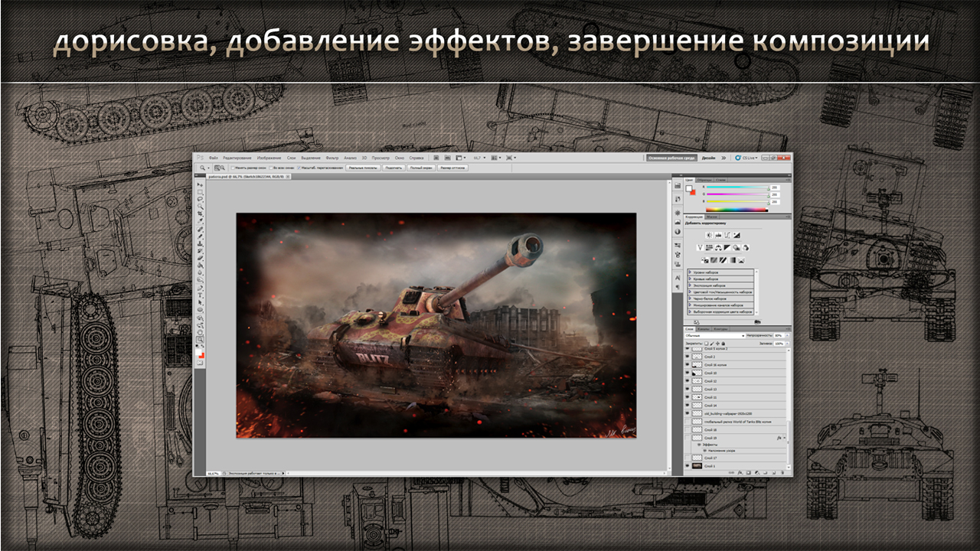Select the Rectangular Marquee tool

click(x=200, y=192)
